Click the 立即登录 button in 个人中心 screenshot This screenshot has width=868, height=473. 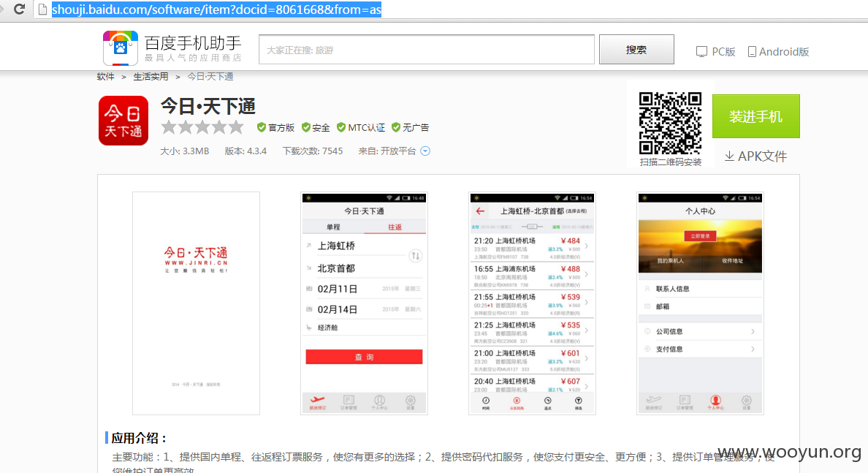(700, 236)
